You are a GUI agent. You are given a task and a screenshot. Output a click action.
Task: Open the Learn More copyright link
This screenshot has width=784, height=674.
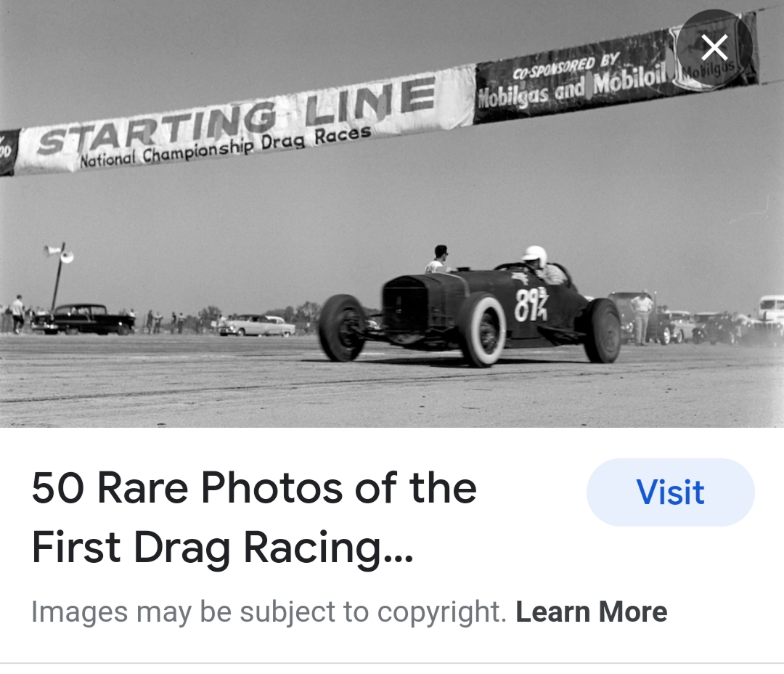(x=591, y=612)
